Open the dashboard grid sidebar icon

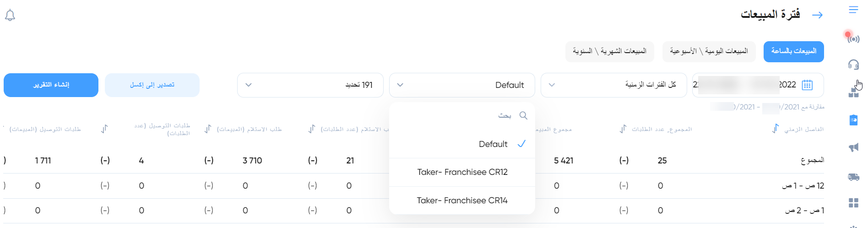pyautogui.click(x=853, y=203)
